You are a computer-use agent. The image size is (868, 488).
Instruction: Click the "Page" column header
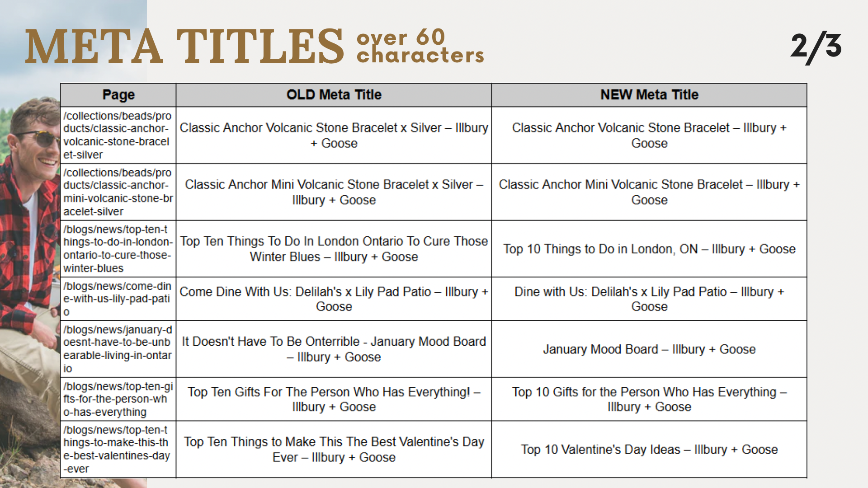coord(118,95)
